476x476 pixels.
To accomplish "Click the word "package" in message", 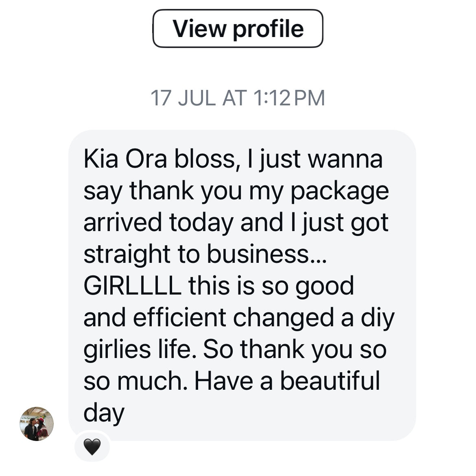I will 339,191.
